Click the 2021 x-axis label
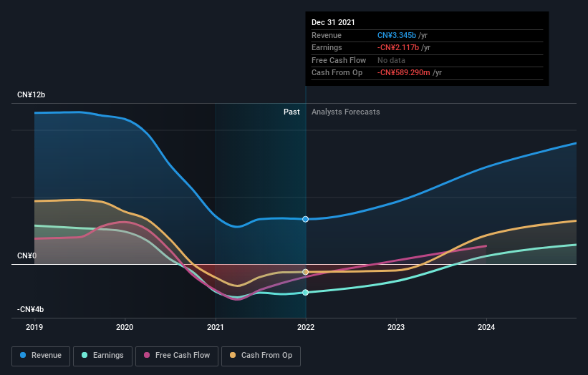The image size is (588, 375). tap(216, 327)
